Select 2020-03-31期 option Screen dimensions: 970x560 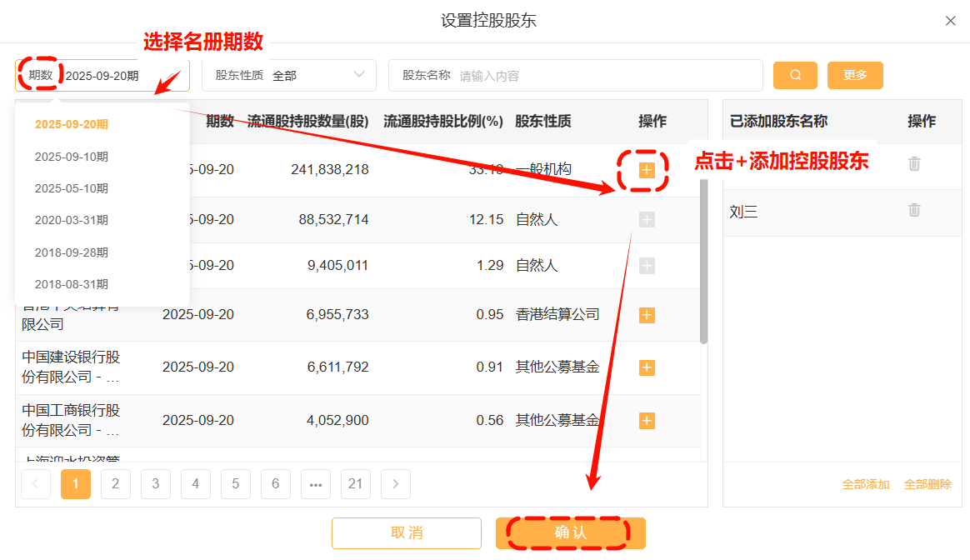click(71, 220)
